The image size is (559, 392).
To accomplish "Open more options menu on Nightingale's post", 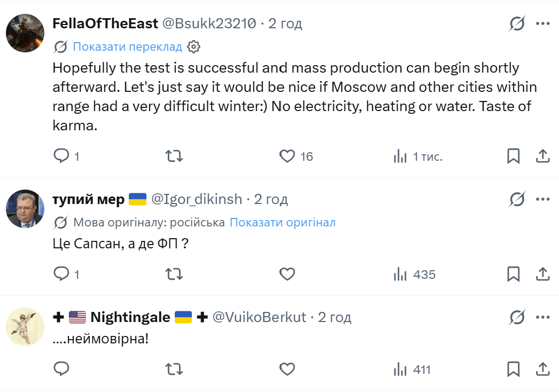I will pos(542,317).
